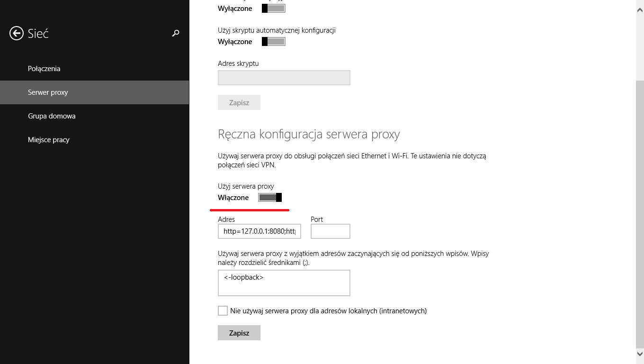644x364 pixels.
Task: Click the Ręczna konfiguracja serwera proxy heading
Action: tap(309, 134)
